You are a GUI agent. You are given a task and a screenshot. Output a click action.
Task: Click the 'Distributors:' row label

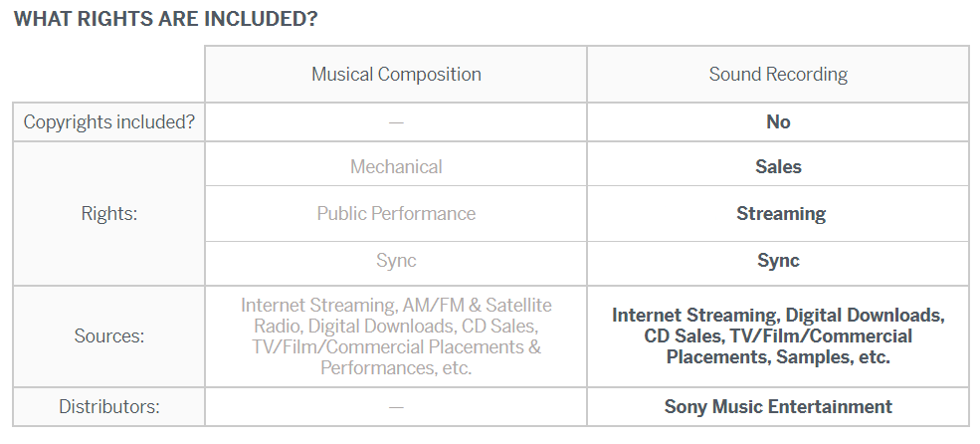109,406
